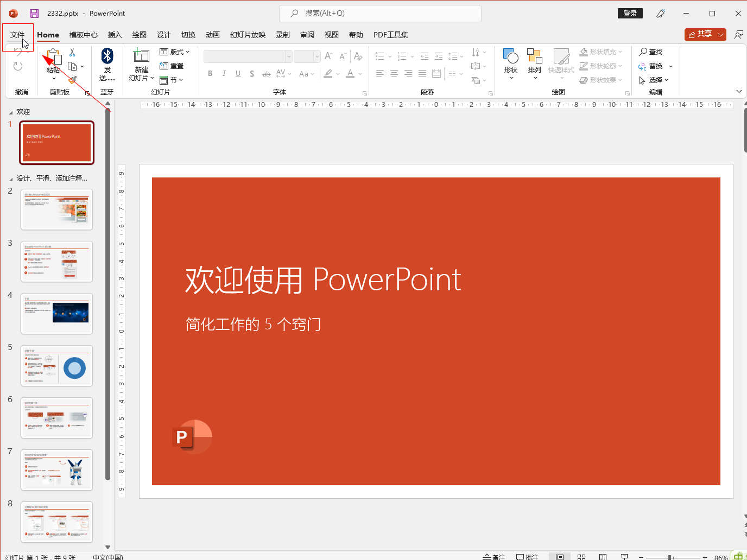The image size is (747, 560).
Task: Start slideshow from status bar icon
Action: [x=624, y=557]
